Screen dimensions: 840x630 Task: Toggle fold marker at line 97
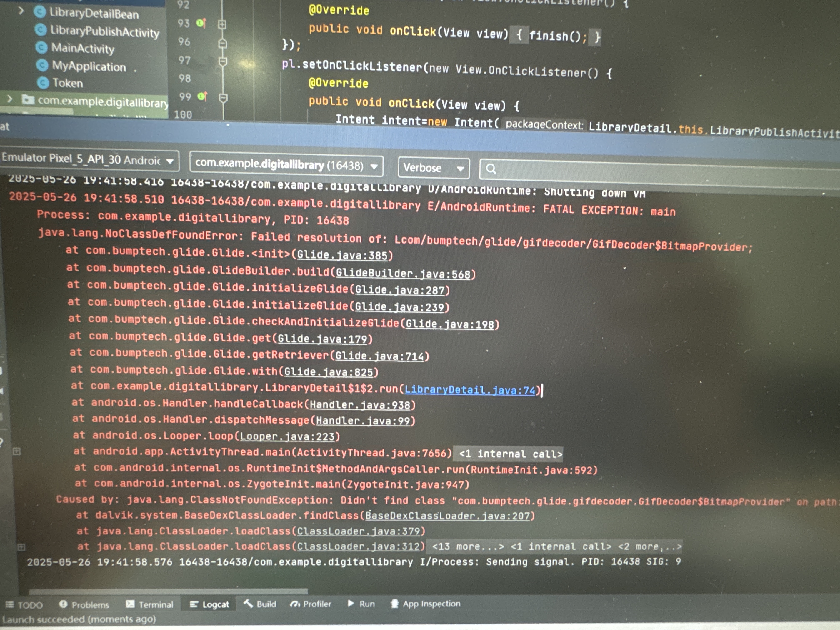pyautogui.click(x=223, y=61)
